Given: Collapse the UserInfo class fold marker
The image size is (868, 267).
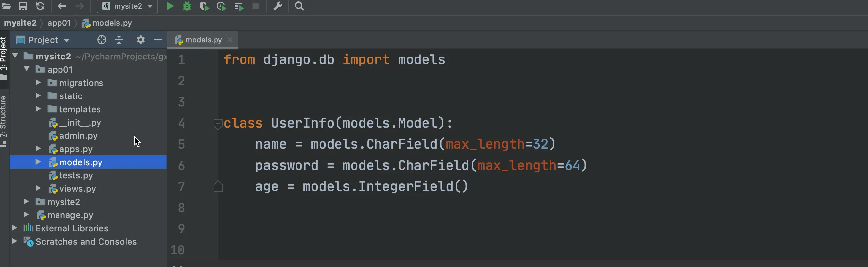Looking at the screenshot, I should coord(218,124).
